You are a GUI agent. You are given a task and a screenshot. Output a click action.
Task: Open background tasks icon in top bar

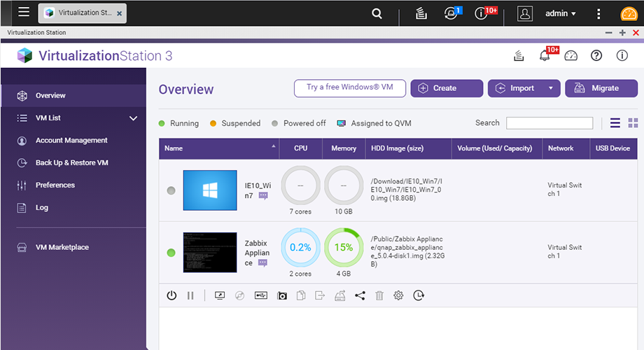click(421, 13)
